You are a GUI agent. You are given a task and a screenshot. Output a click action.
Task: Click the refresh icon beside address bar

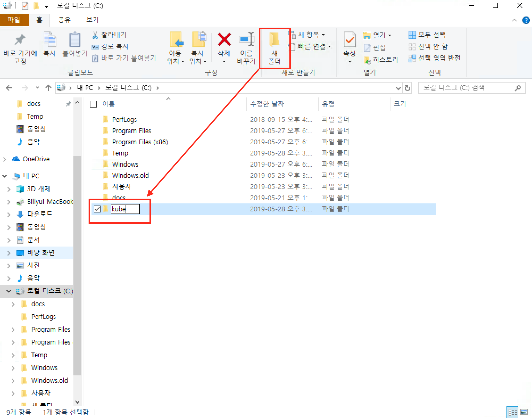pos(407,88)
